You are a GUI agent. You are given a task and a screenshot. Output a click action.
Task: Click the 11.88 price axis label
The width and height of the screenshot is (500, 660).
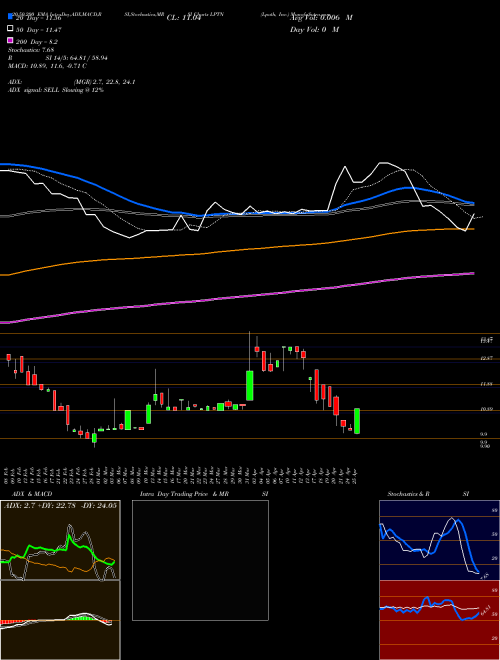point(487,384)
